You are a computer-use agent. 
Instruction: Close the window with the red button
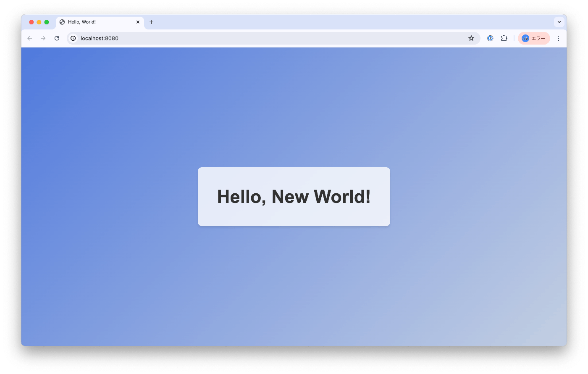pyautogui.click(x=31, y=22)
